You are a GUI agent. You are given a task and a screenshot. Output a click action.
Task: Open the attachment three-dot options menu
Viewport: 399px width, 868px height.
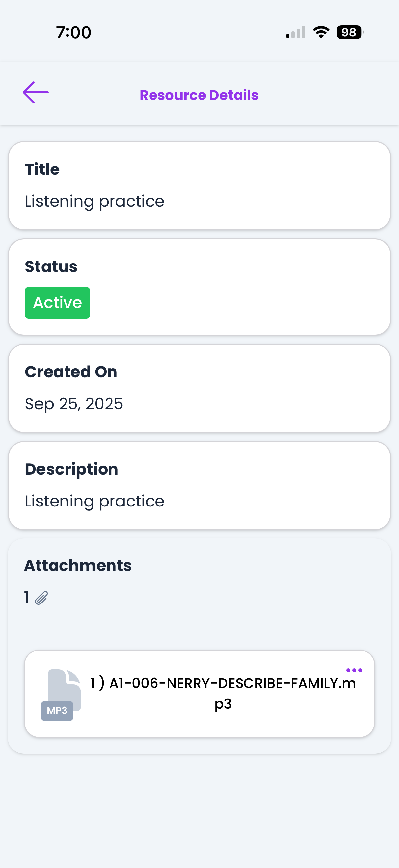click(354, 670)
